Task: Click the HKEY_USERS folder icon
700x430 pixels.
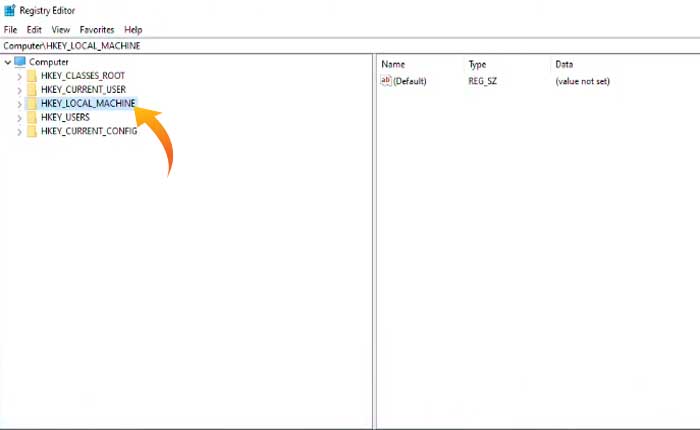Action: tap(31, 117)
